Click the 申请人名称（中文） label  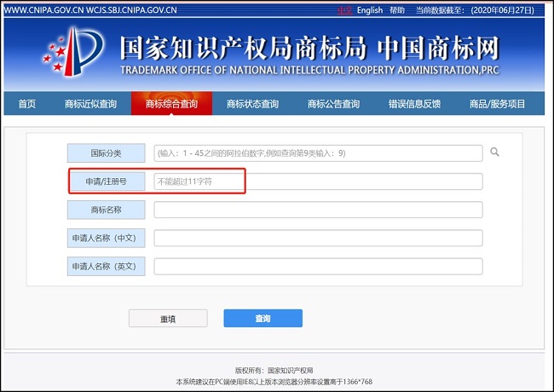[x=106, y=238]
